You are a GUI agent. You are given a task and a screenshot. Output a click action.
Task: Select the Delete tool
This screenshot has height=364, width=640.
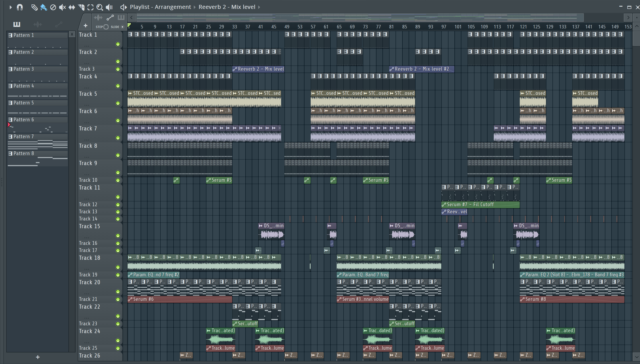(x=53, y=7)
